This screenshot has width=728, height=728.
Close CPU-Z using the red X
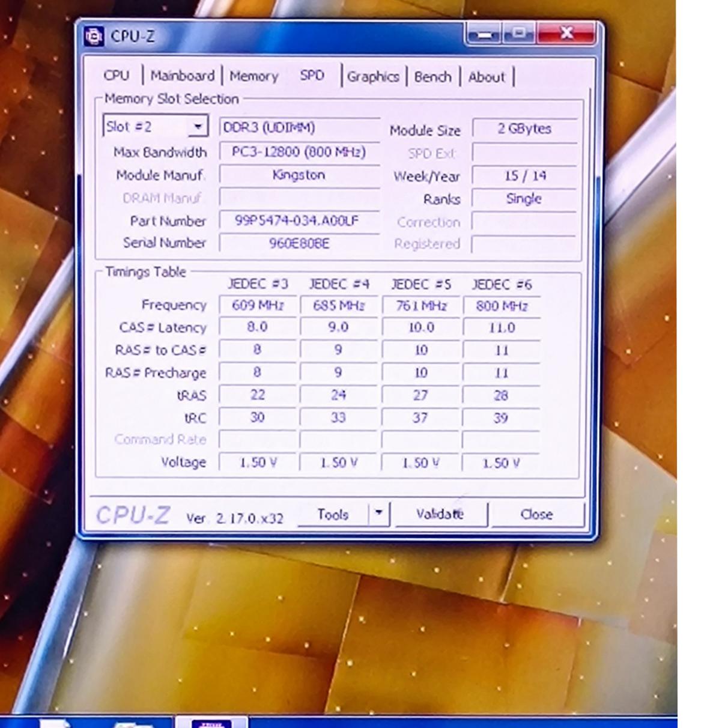[x=568, y=34]
